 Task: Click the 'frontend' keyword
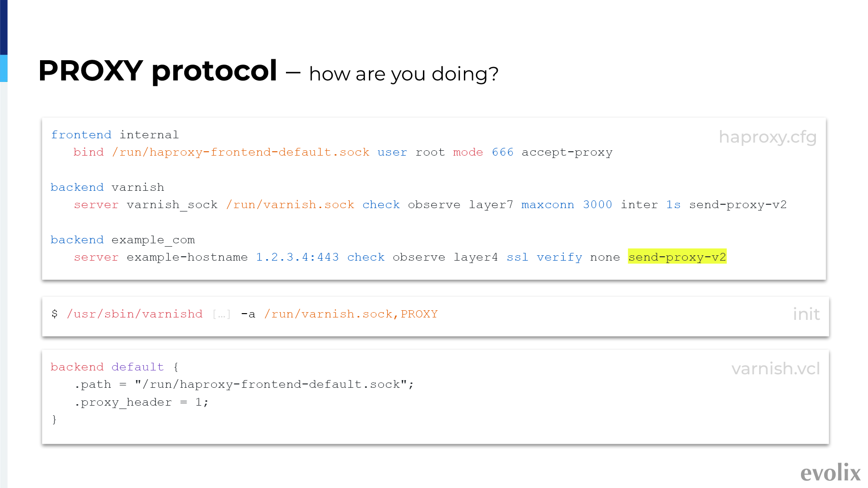point(81,135)
